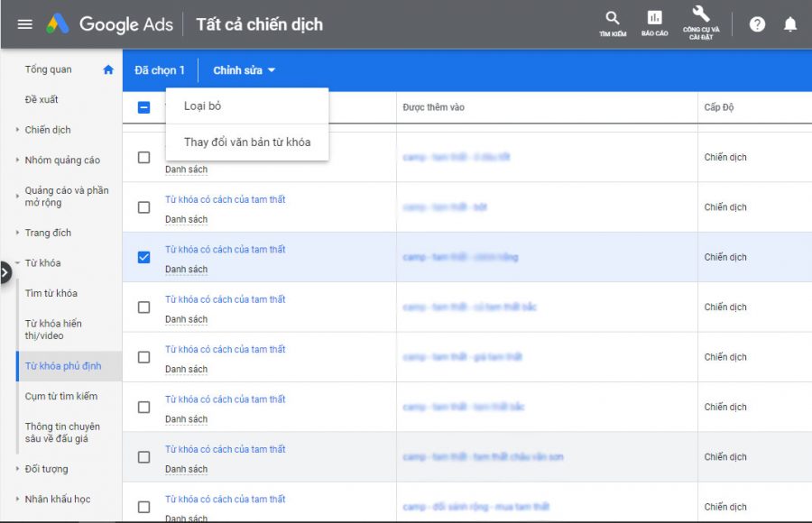Open the Cụm từ tìm kiếm page
Viewport: 812px width, 523px height.
click(61, 396)
